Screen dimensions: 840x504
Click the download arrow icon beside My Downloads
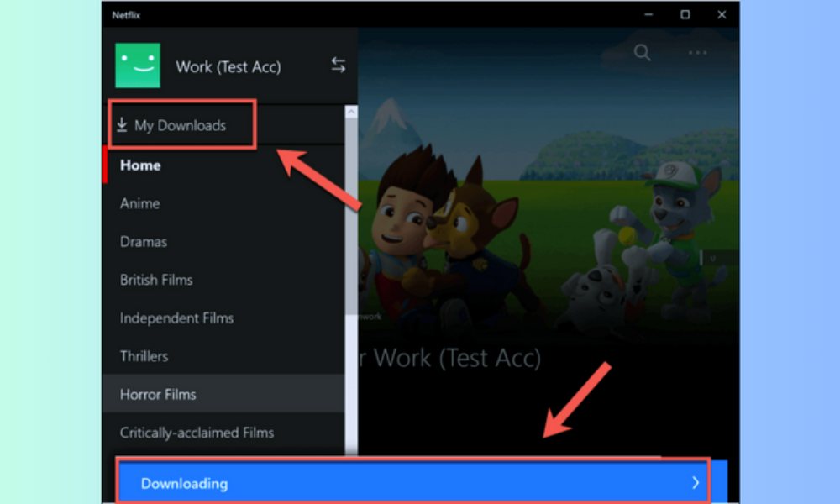click(x=122, y=125)
